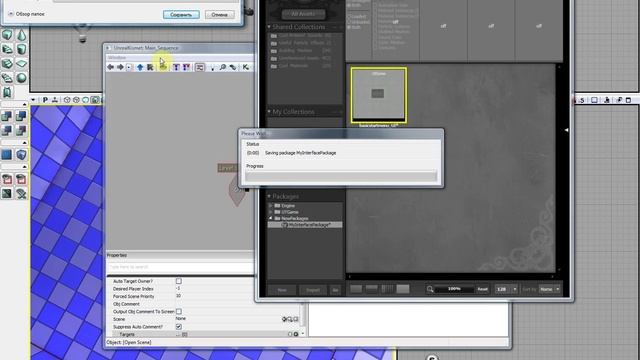Click the Kismet Forward navigation arrow
The image size is (640, 360).
[x=120, y=67]
